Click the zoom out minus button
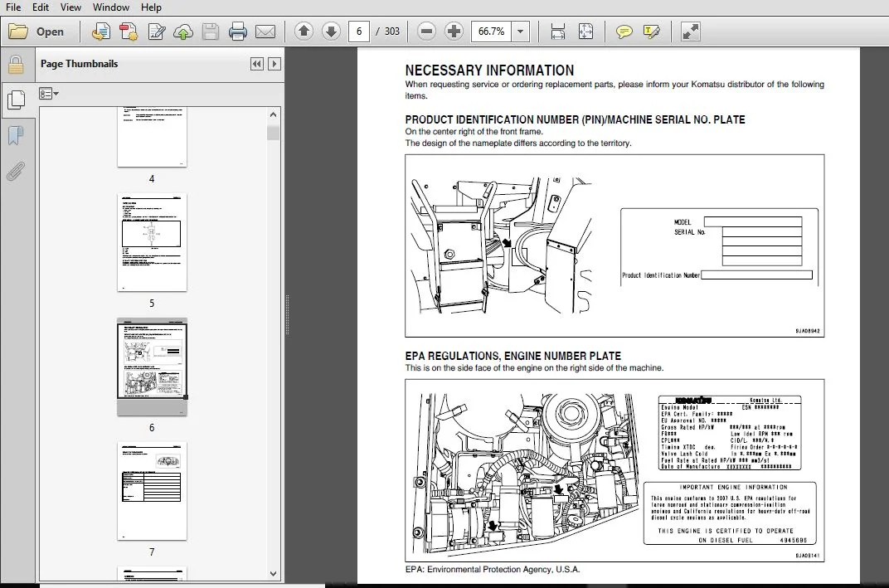Viewport: 889px width, 588px height. click(426, 32)
